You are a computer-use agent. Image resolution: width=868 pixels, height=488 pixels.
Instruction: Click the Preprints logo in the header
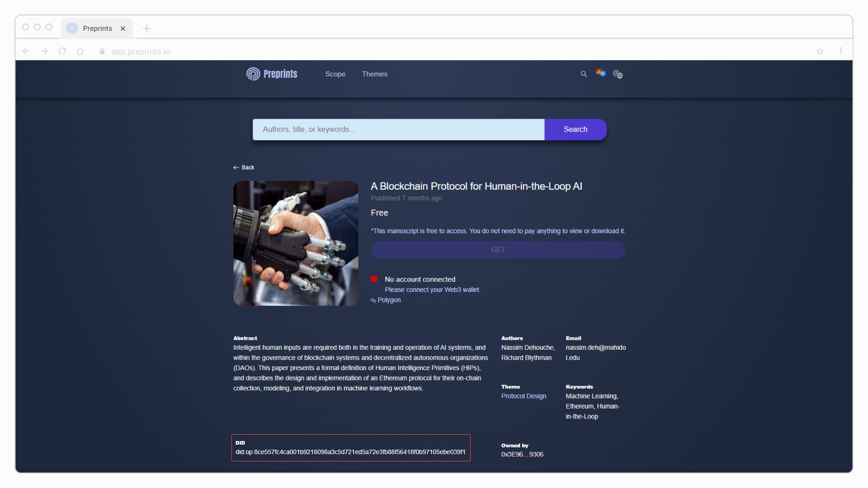tap(271, 74)
